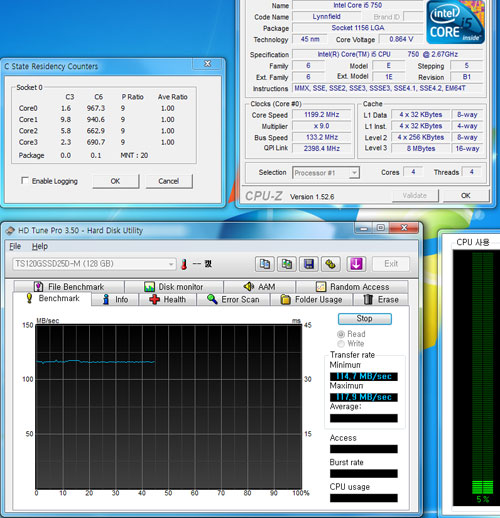The height and width of the screenshot is (518, 500).
Task: Click the Exit button in HD Tune
Action: coord(391,264)
